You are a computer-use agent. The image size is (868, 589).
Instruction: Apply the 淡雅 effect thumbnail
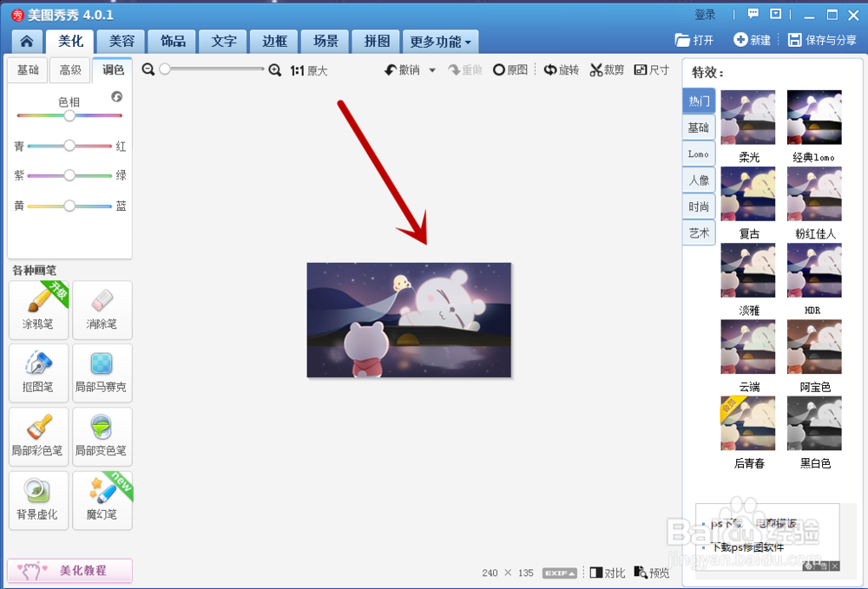pos(748,270)
